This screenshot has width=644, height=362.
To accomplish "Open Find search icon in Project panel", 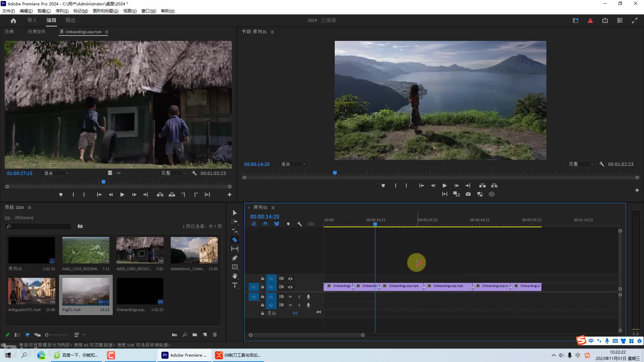I will pyautogui.click(x=184, y=335).
